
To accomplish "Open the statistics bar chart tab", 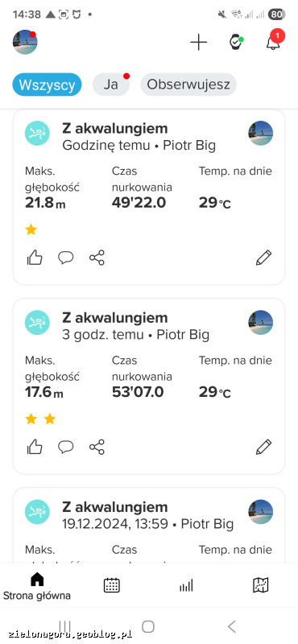I will [x=186, y=585].
